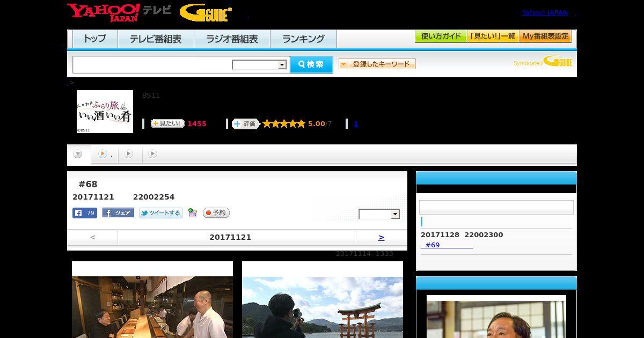The height and width of the screenshot is (338, 644).
Task: Open the ラジオ番組表 tab
Action: [232, 39]
